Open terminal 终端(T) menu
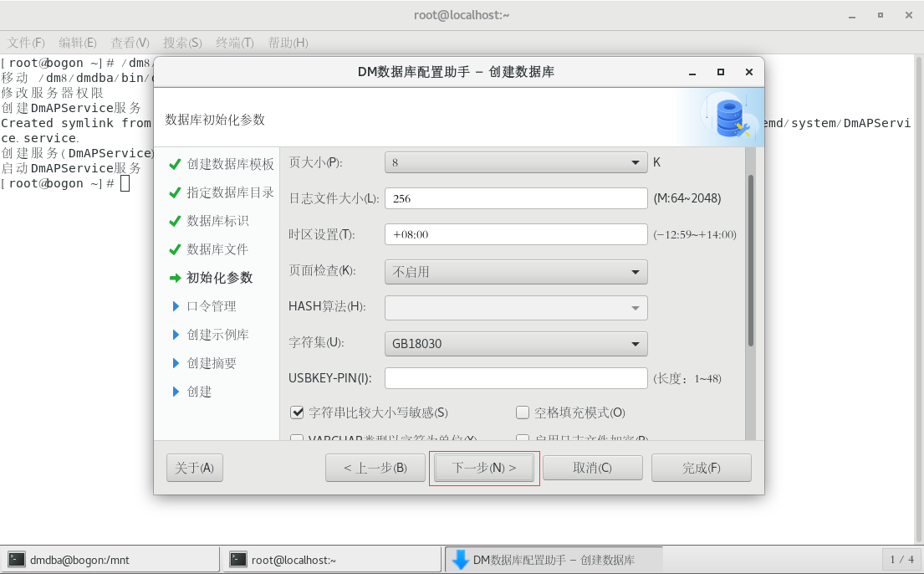 tap(235, 43)
